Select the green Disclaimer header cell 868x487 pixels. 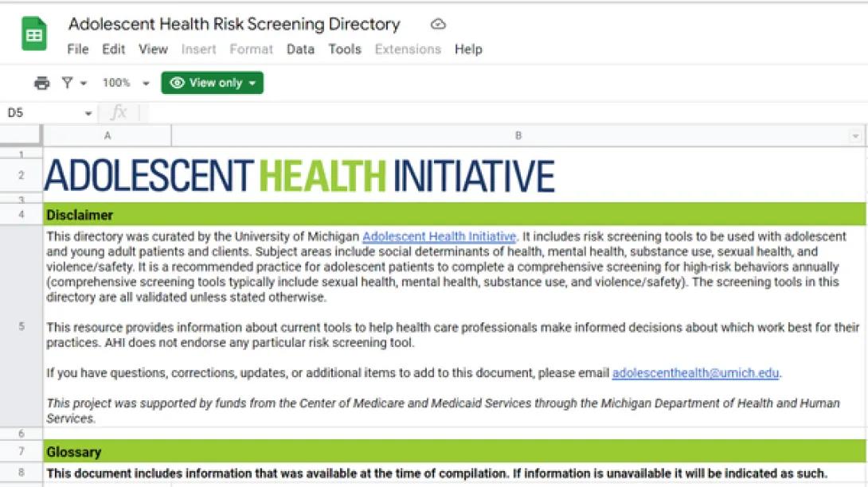(x=455, y=214)
